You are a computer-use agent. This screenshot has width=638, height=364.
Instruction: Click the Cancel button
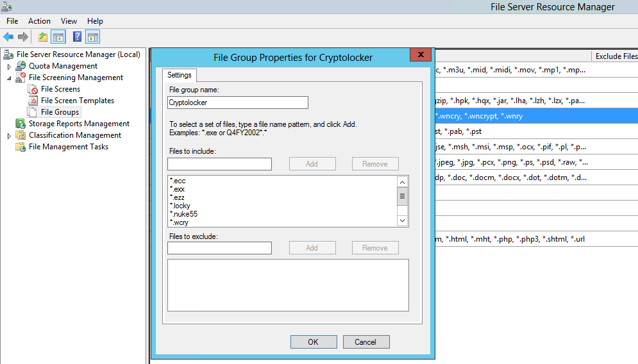(x=365, y=342)
